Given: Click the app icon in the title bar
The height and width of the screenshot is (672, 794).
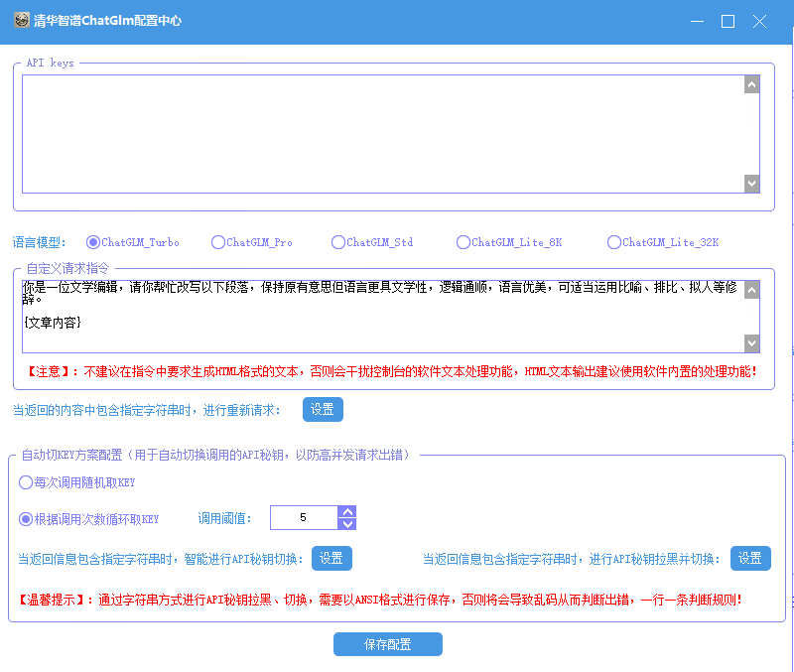Looking at the screenshot, I should [21, 20].
